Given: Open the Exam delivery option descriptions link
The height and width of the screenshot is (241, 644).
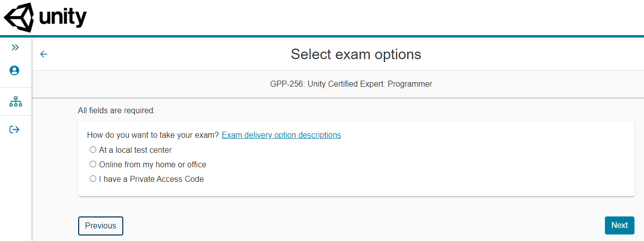Looking at the screenshot, I should (281, 135).
